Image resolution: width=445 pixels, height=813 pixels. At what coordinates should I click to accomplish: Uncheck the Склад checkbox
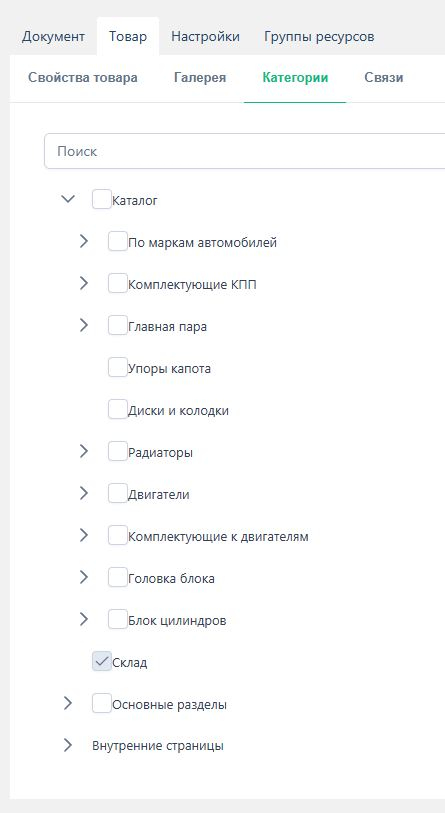coord(102,662)
